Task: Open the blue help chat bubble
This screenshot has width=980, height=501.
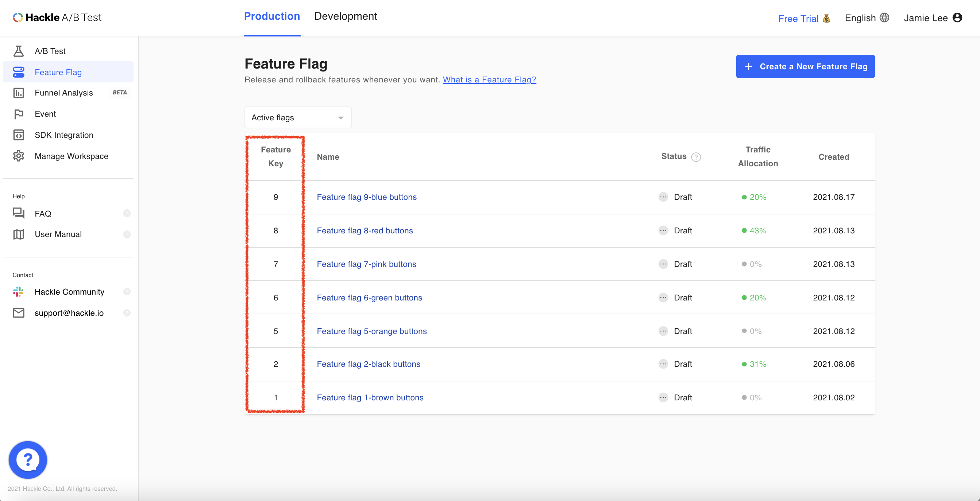Action: [28, 459]
